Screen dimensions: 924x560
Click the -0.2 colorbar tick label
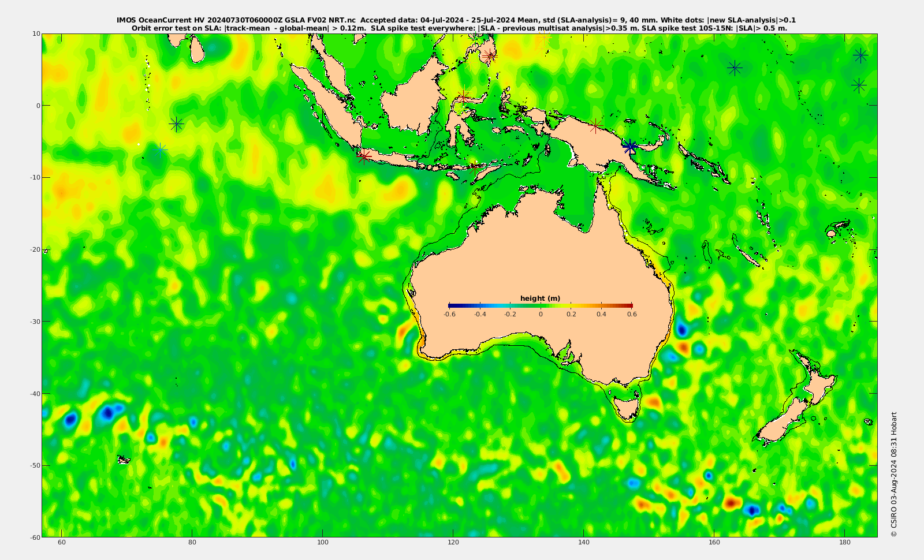click(x=510, y=314)
